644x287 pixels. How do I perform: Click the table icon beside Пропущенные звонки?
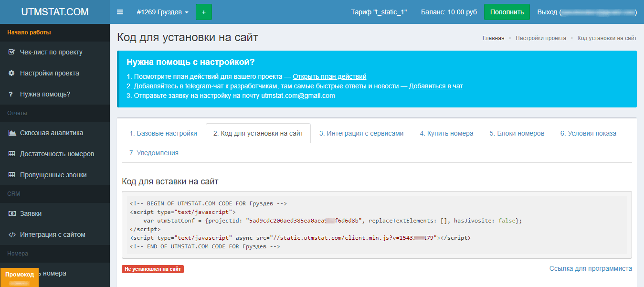[12, 175]
